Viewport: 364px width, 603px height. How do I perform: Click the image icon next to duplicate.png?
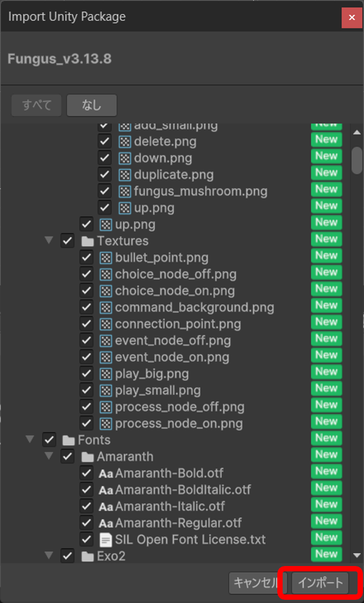click(124, 174)
